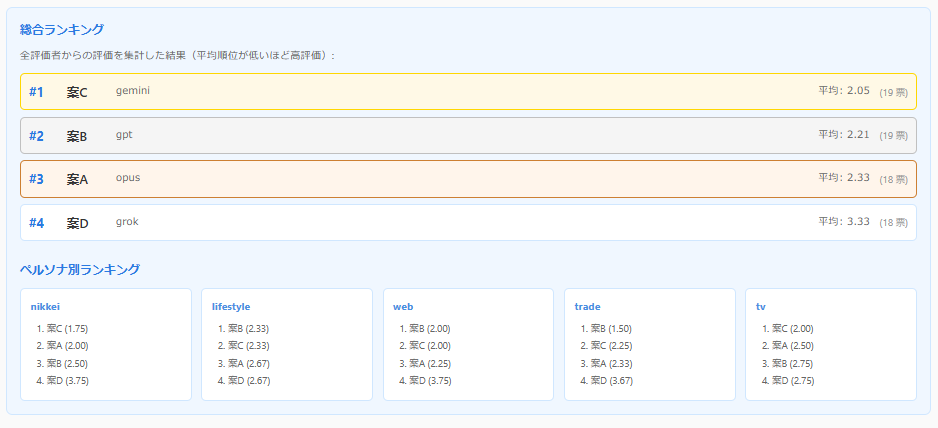Screen dimensions: 938x428
Task: Click 案B (1.50) in the trade list
Action: pos(610,328)
